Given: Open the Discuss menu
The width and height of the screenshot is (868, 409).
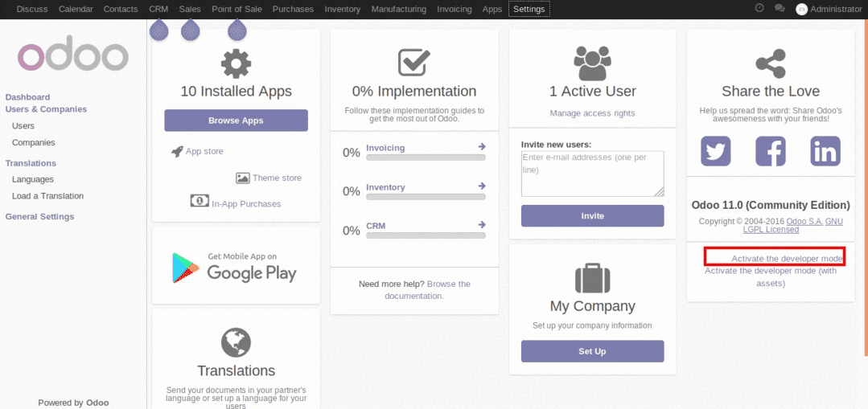Looking at the screenshot, I should coord(32,9).
